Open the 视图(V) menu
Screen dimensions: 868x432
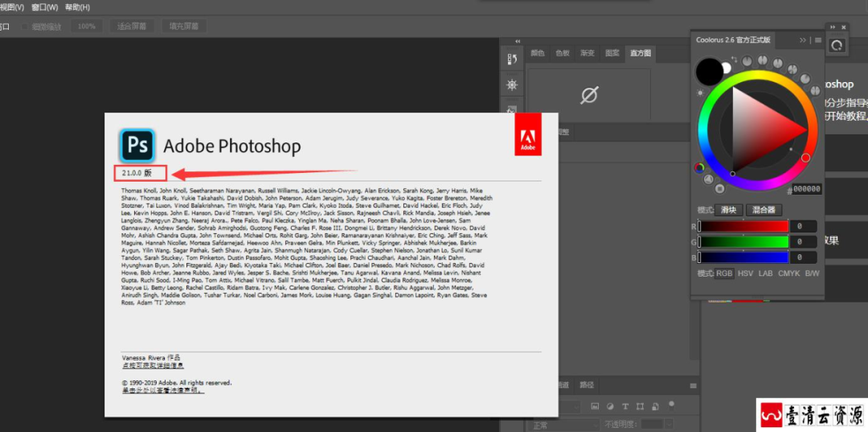[x=12, y=7]
